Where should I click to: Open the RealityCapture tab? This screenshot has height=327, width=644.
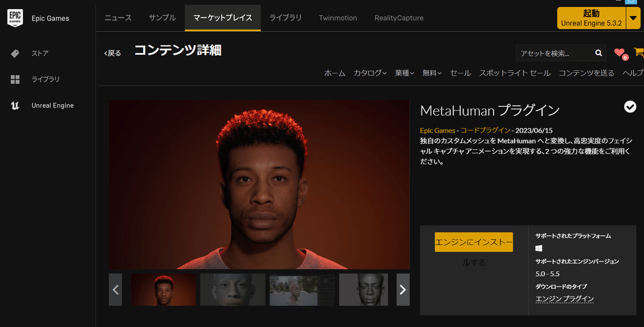tap(399, 18)
